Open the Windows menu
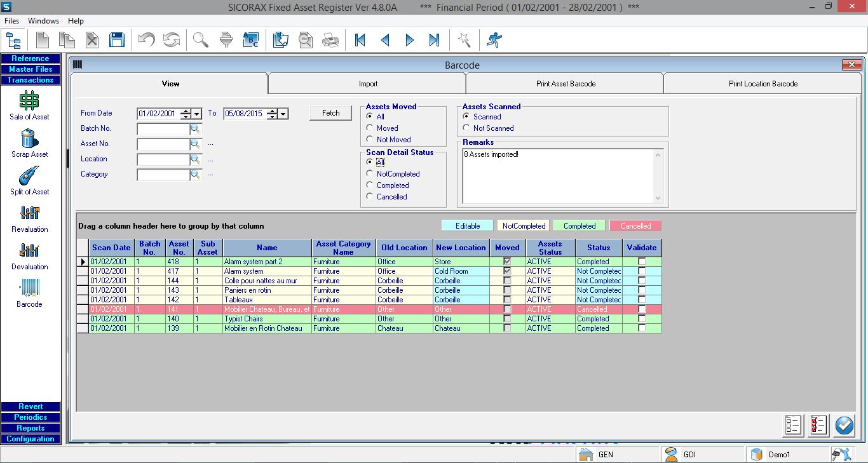868x463 pixels. pyautogui.click(x=43, y=21)
